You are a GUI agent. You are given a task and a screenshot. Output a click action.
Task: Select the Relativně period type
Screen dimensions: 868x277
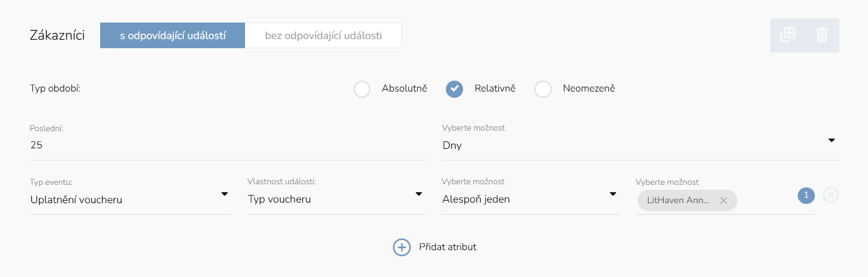click(454, 89)
